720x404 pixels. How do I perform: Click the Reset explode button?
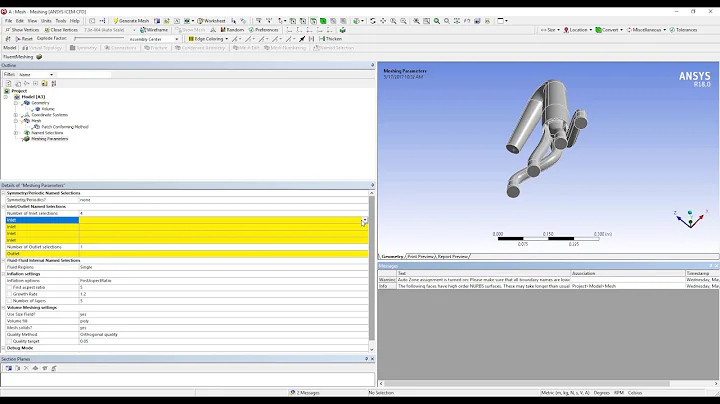pyautogui.click(x=24, y=39)
